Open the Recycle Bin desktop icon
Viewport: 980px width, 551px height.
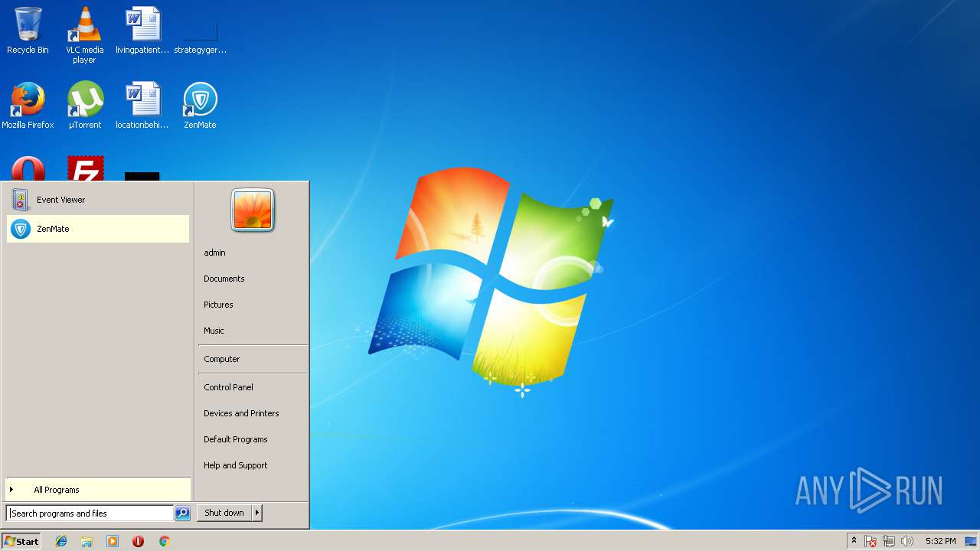(x=28, y=31)
